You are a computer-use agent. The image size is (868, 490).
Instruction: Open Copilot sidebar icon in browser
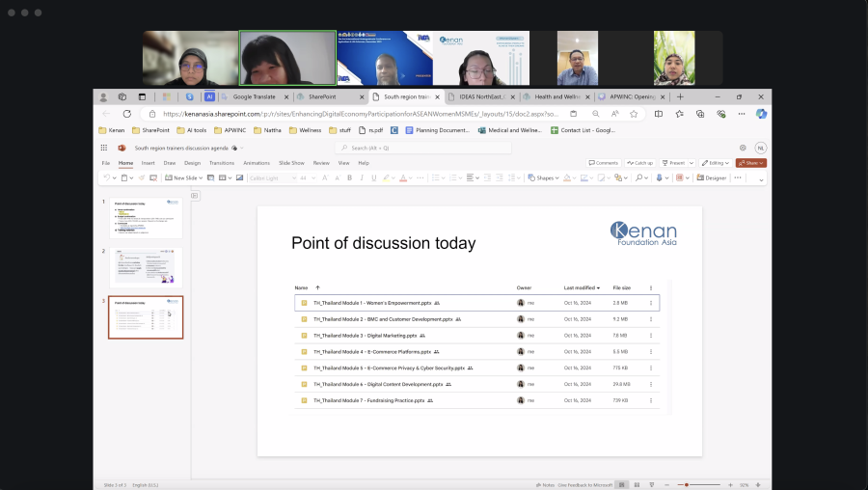761,114
